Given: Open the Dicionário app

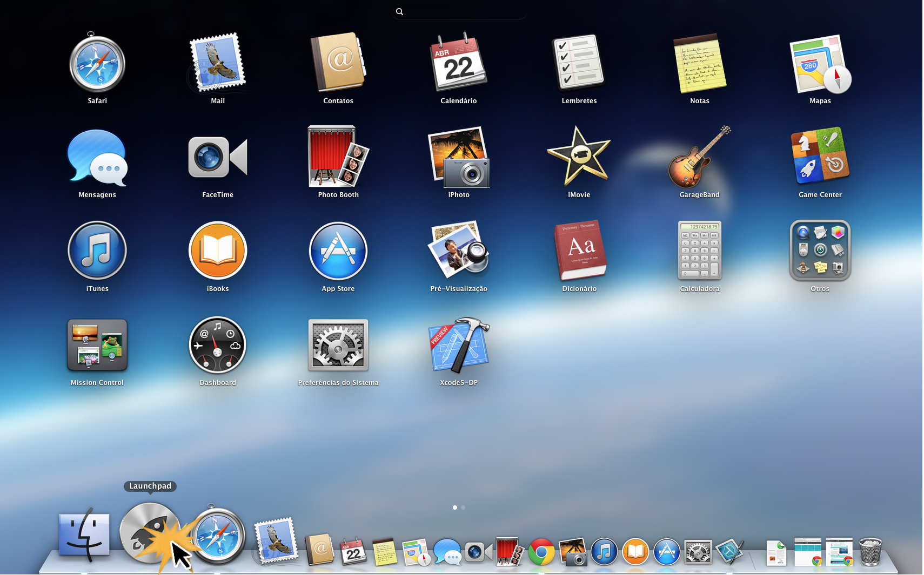Looking at the screenshot, I should (x=579, y=251).
